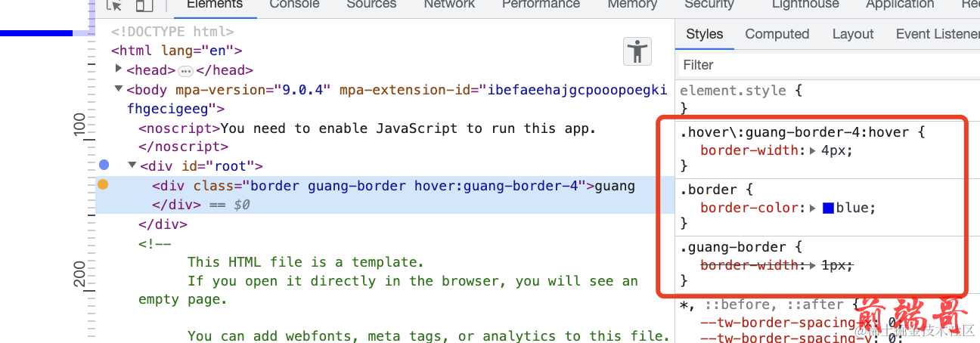Toggle the device toolbar icon
Image resolution: width=980 pixels, height=343 pixels.
144,5
